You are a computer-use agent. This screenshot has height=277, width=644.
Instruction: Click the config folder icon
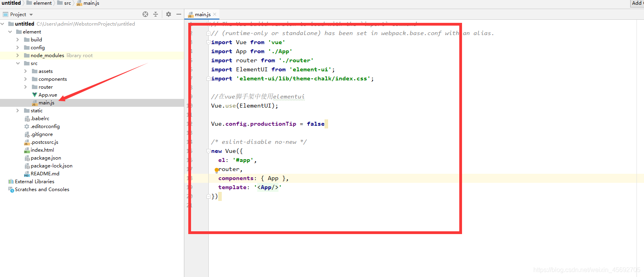[x=27, y=48]
